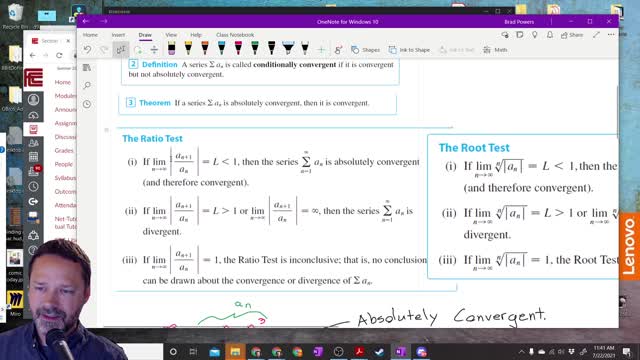Click the Ink to Shape button

409,50
